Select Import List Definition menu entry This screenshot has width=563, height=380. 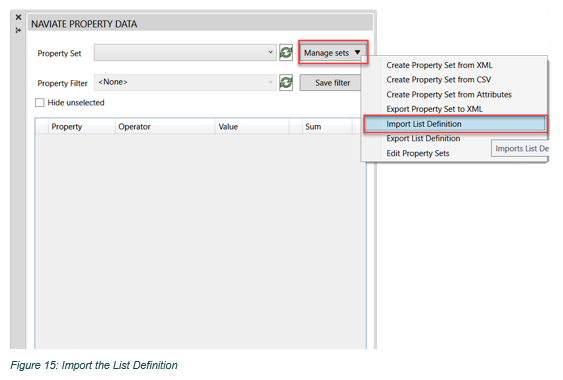coord(455,124)
